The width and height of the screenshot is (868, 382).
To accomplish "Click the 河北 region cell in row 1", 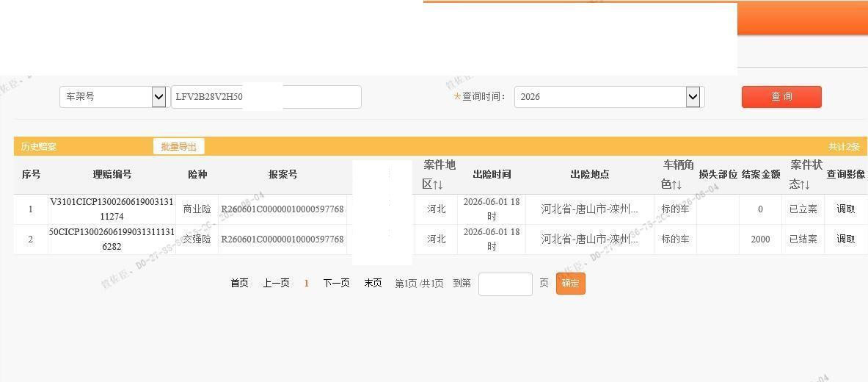I will pyautogui.click(x=437, y=209).
